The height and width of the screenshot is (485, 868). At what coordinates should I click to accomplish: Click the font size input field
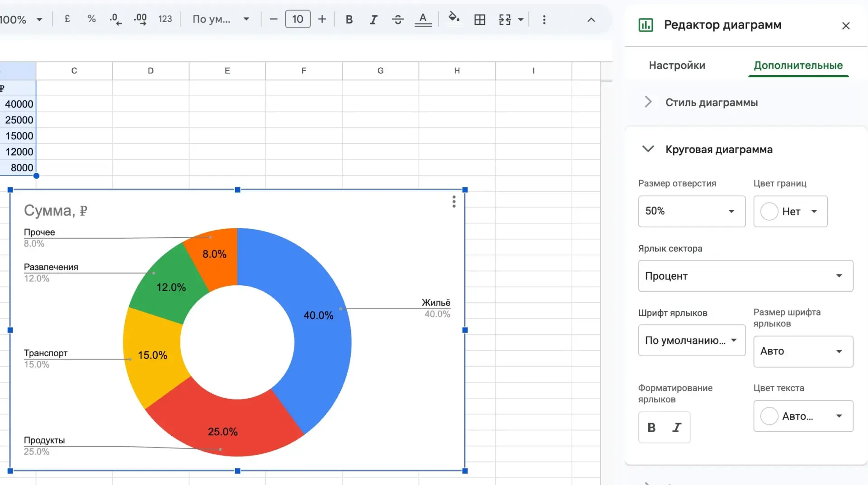tap(298, 19)
